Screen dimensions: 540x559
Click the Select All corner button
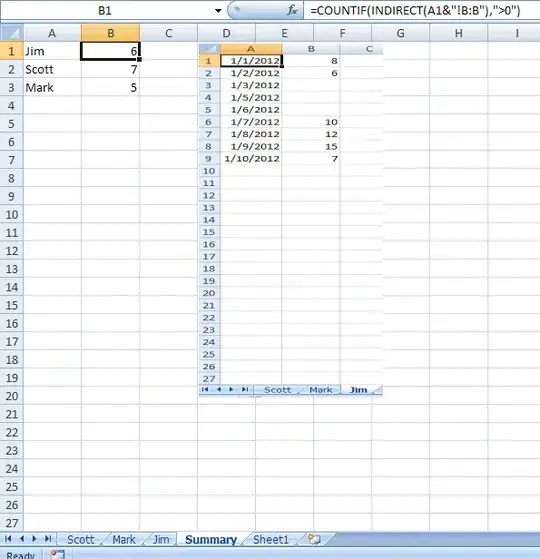12,33
